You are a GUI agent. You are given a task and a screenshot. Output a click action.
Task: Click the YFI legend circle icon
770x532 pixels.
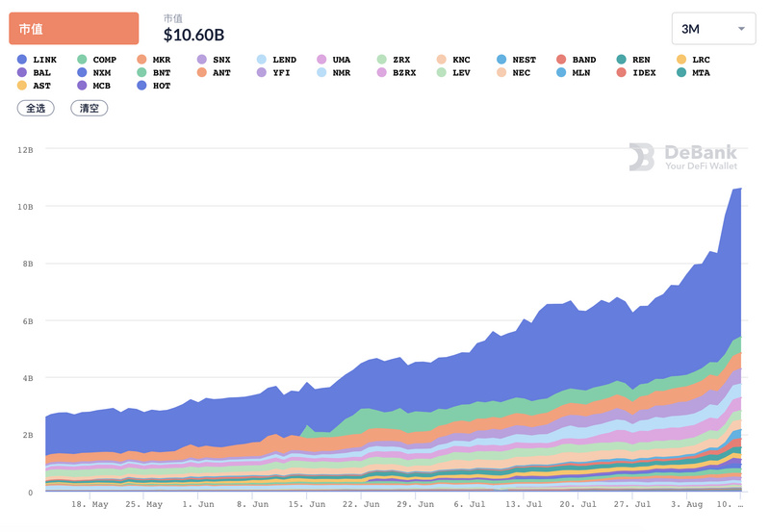(262, 73)
